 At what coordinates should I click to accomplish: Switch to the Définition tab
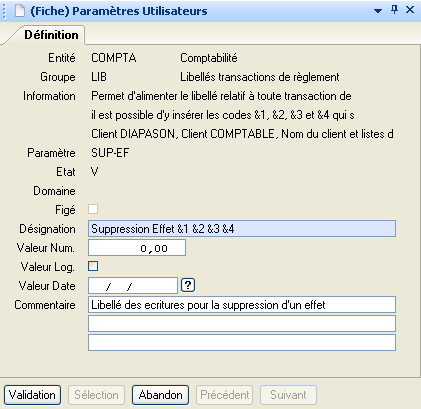coord(51,35)
